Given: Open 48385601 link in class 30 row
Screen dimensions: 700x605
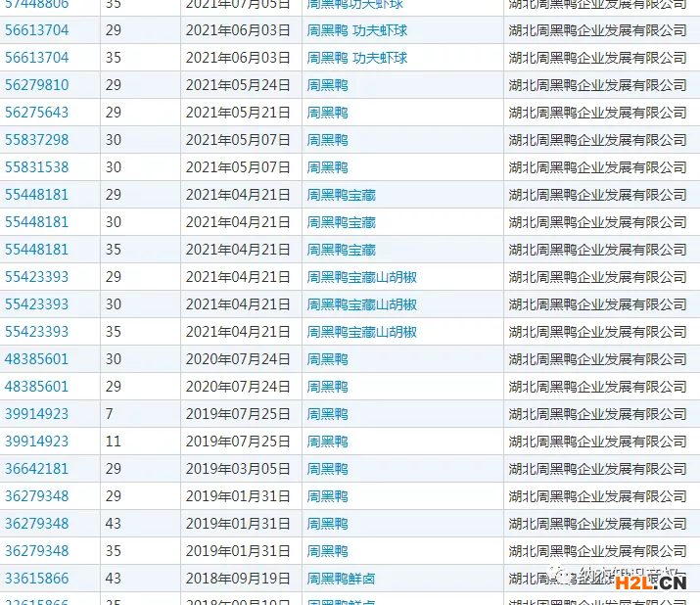Looking at the screenshot, I should pos(36,359).
